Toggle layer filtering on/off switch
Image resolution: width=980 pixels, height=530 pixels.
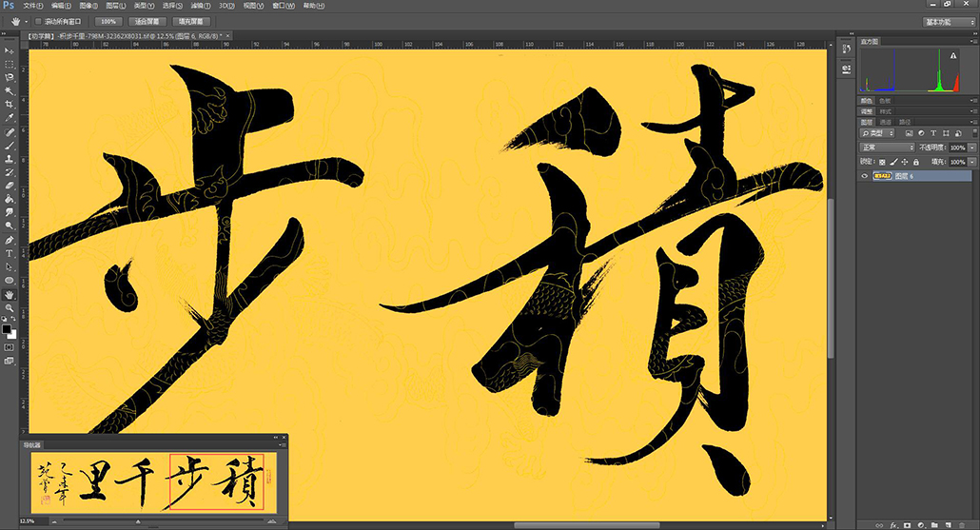tap(974, 134)
